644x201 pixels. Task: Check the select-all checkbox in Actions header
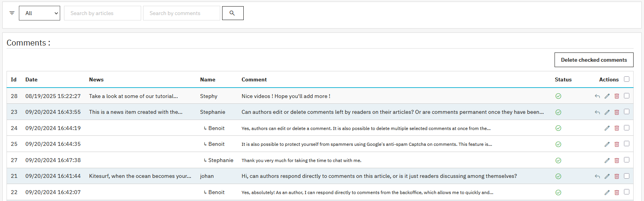tap(627, 79)
